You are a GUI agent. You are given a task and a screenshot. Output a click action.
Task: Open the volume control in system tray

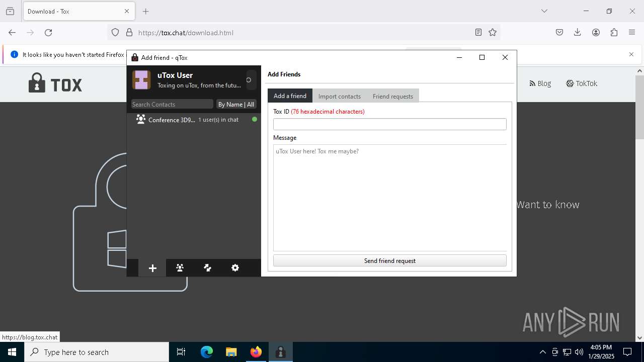point(579,352)
